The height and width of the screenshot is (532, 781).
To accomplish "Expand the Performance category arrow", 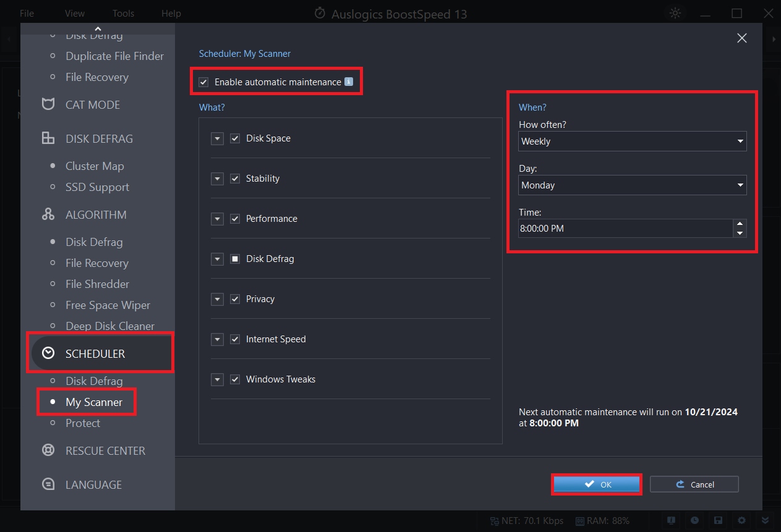I will pyautogui.click(x=217, y=219).
